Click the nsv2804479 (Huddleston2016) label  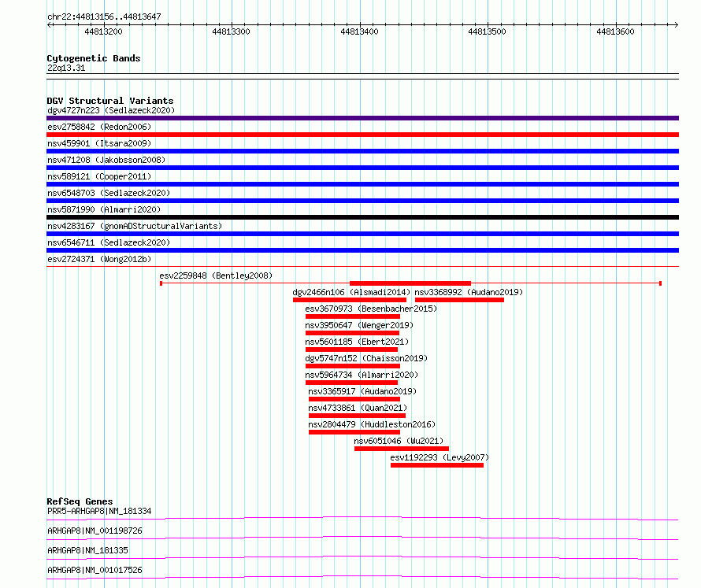click(372, 424)
